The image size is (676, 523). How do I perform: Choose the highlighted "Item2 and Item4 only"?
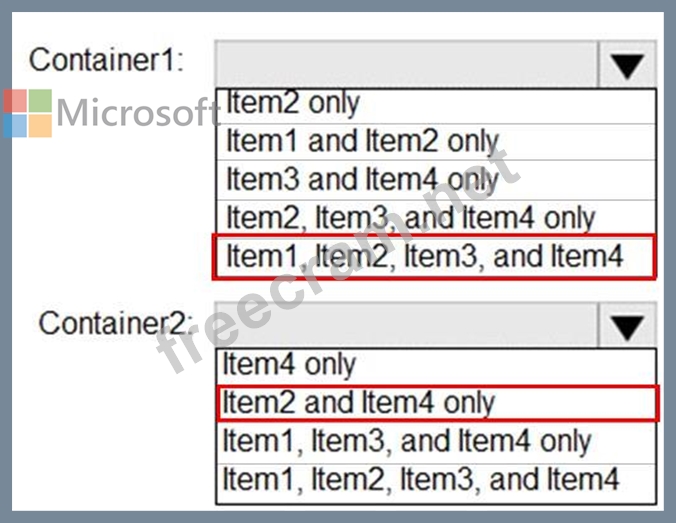click(x=438, y=403)
